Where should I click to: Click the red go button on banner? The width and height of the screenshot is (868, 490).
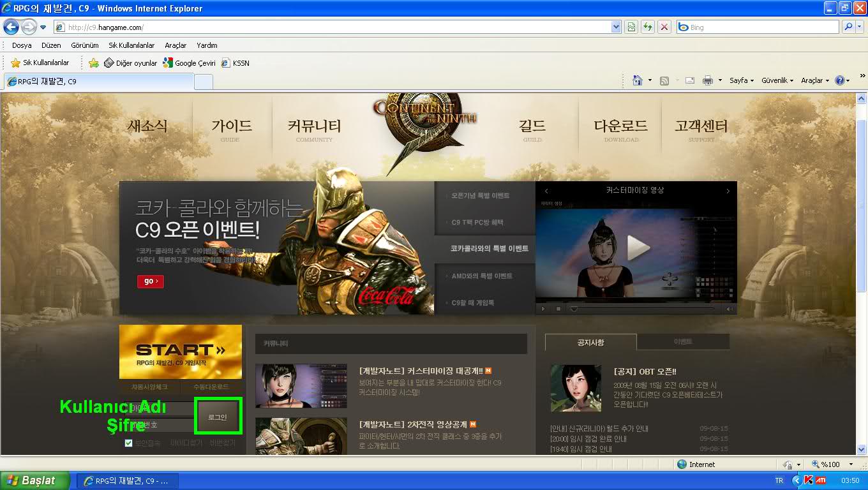tap(151, 281)
